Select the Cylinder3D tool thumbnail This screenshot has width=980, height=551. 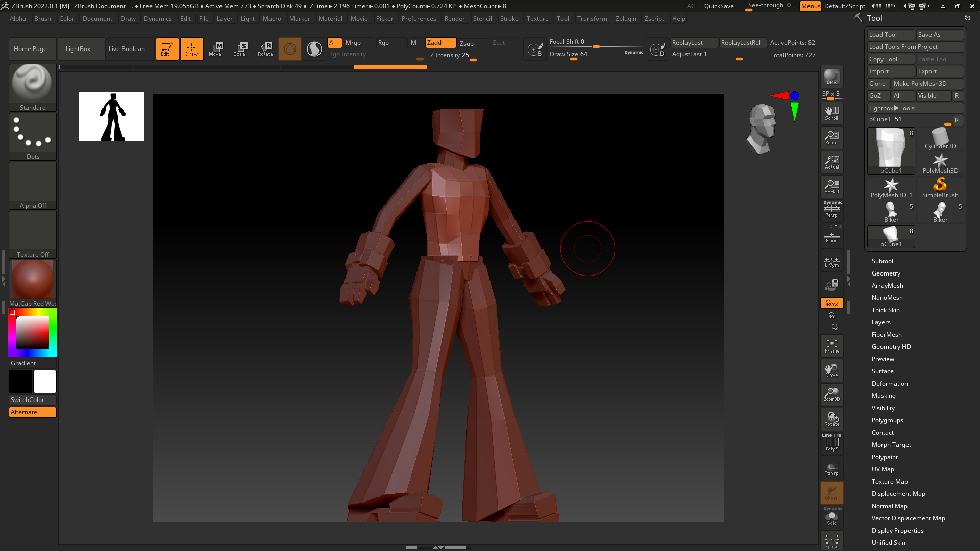point(940,138)
